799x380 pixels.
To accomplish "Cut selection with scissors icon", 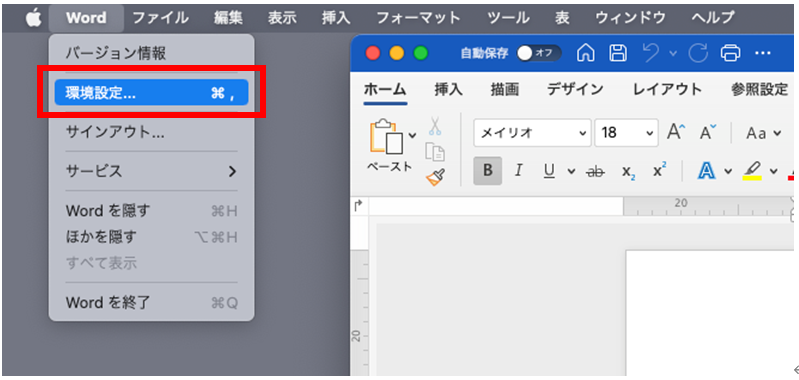I will tap(435, 125).
